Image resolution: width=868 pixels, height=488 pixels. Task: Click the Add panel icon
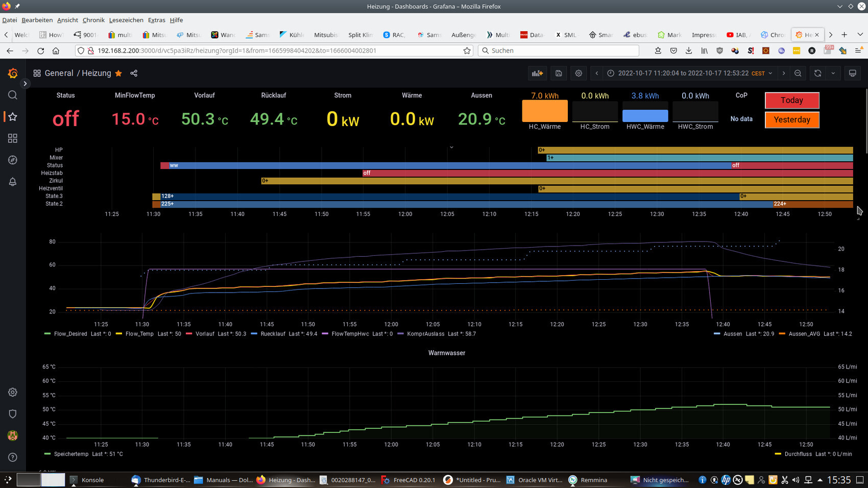click(537, 74)
